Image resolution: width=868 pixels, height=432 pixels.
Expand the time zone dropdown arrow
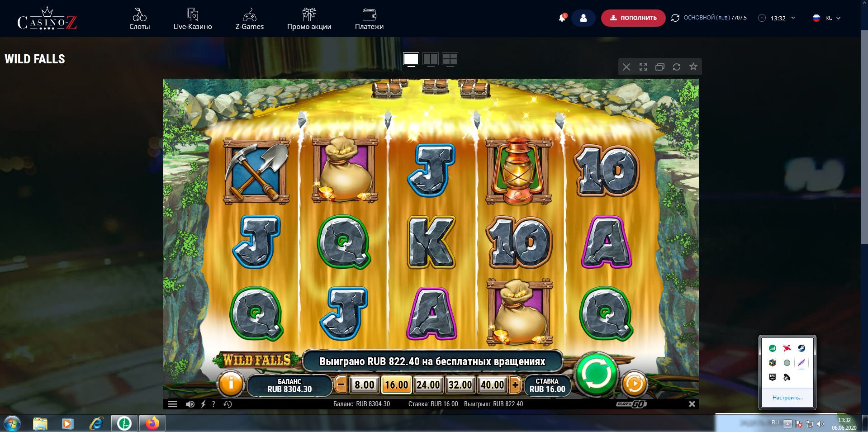tap(793, 18)
